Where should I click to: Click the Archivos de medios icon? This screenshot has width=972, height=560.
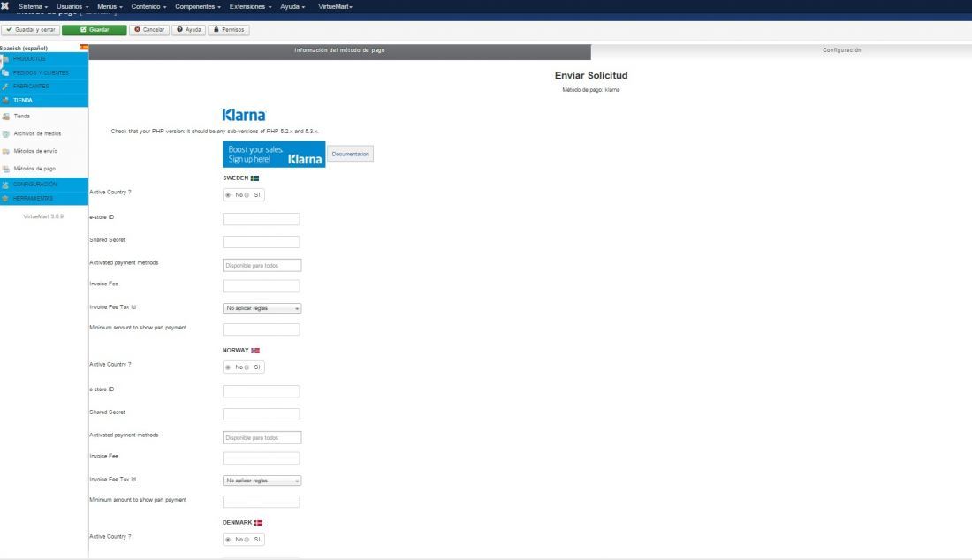click(x=6, y=133)
